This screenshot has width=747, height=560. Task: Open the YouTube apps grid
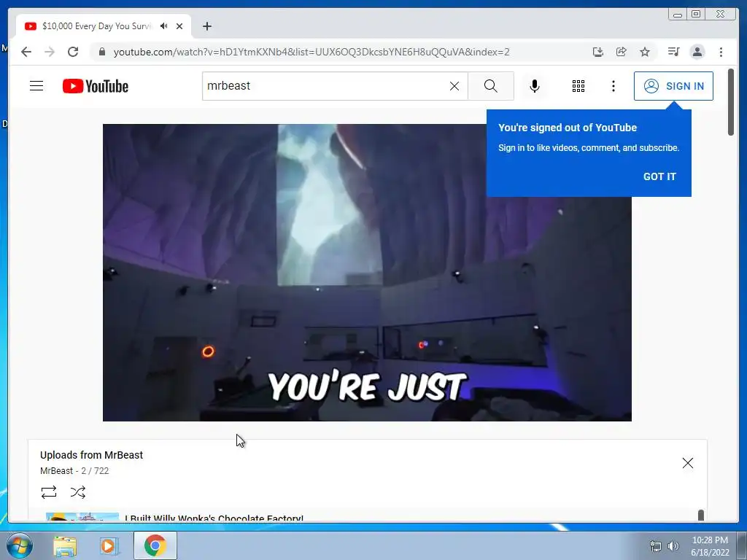[x=578, y=86]
